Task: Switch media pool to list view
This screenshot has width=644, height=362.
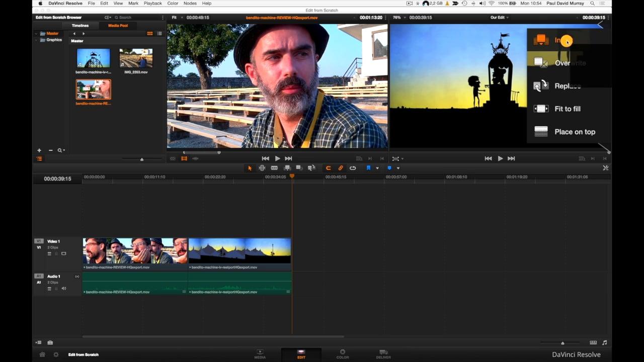Action: pos(159,34)
